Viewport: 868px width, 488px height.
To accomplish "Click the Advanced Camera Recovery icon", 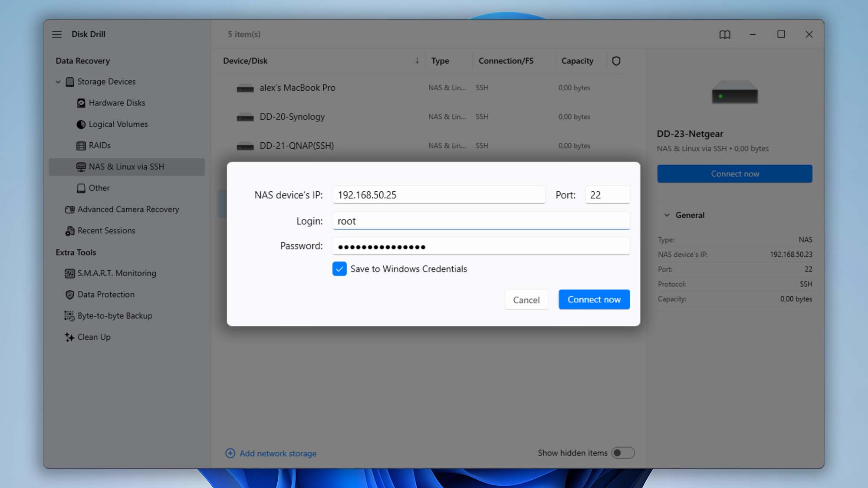I will [69, 210].
